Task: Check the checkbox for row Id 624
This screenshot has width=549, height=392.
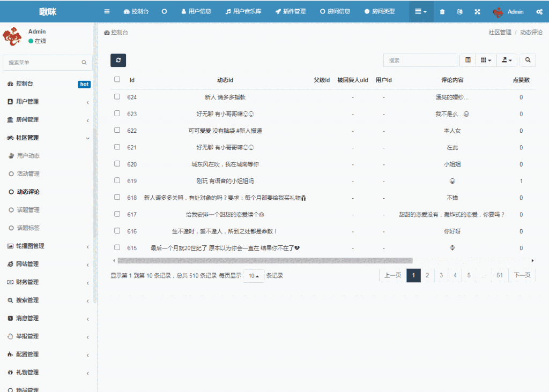Action: pos(116,97)
